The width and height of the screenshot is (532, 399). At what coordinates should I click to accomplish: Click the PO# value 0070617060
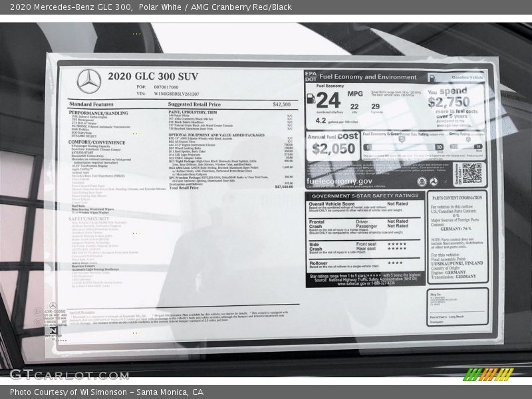pos(166,87)
